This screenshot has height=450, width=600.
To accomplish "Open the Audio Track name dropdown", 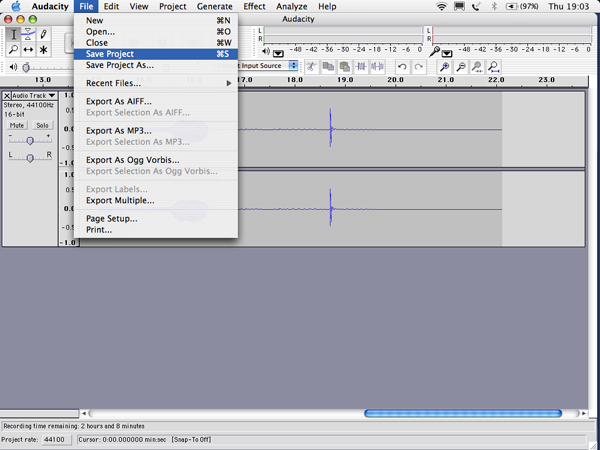I will click(34, 96).
